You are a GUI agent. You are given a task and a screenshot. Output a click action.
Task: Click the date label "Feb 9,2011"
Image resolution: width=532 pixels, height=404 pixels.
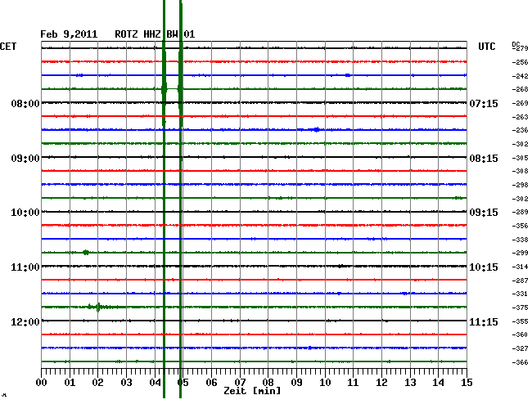coord(69,34)
